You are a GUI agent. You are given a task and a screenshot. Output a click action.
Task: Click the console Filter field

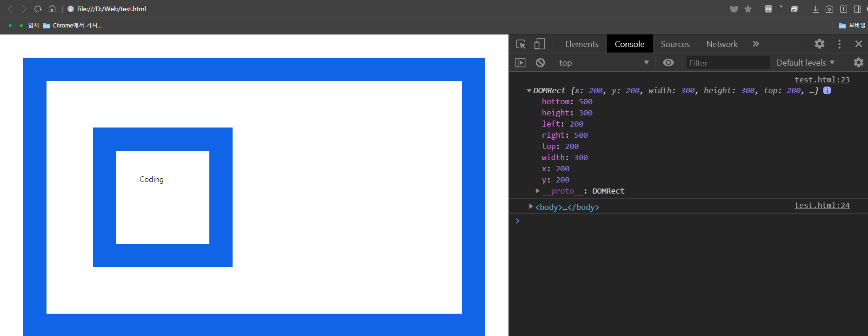tap(728, 62)
